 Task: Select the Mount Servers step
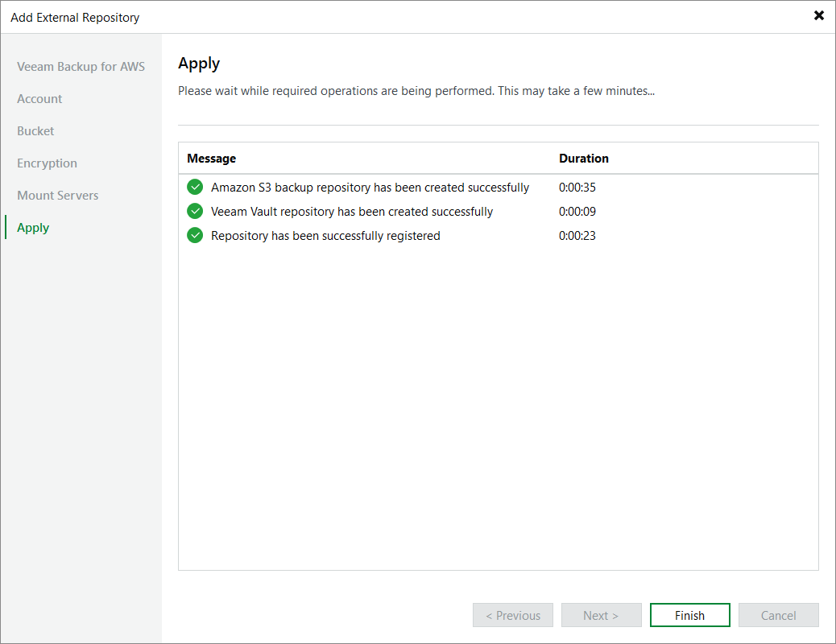(57, 195)
